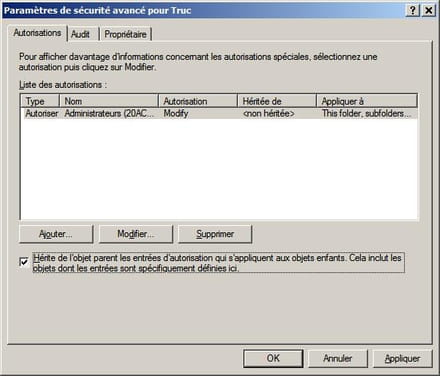This screenshot has width=440, height=376.
Task: Open the Propriétaire tab
Action: [x=126, y=34]
